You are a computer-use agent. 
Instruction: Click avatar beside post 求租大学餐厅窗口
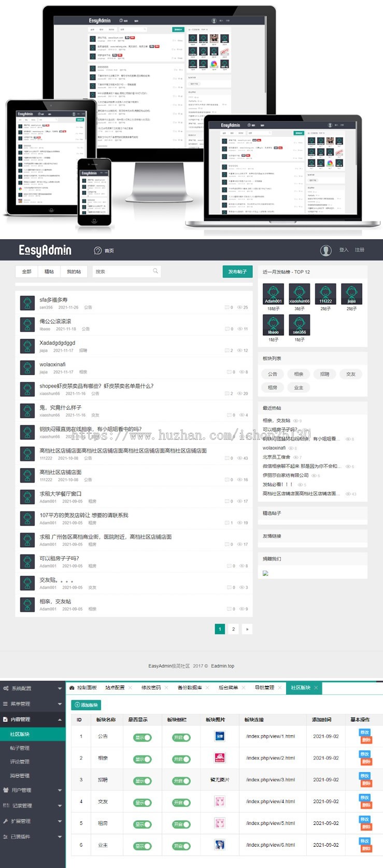click(27, 497)
